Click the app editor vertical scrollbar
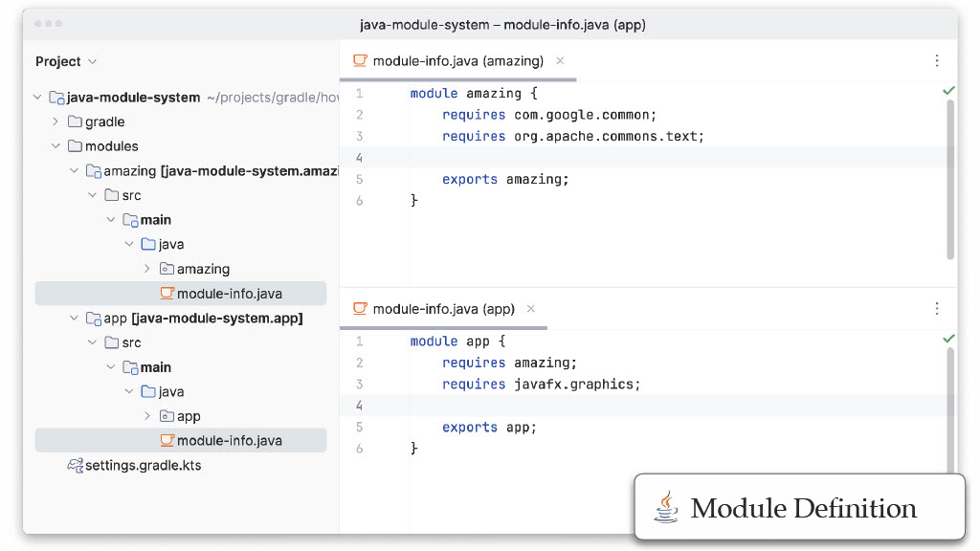Screen dimensions: 980x551 [950, 410]
